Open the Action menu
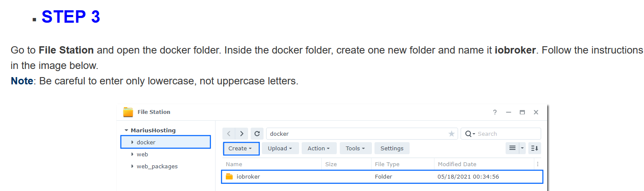 pos(319,149)
